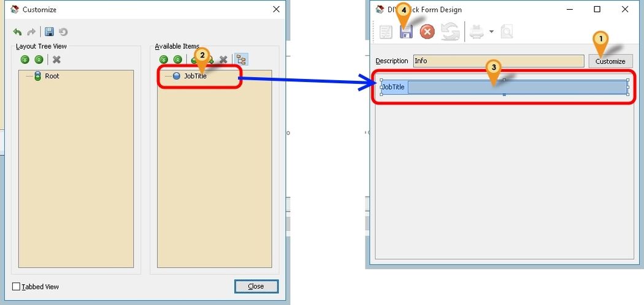This screenshot has height=305, width=644.
Task: Click the Description input field
Action: pyautogui.click(x=497, y=61)
